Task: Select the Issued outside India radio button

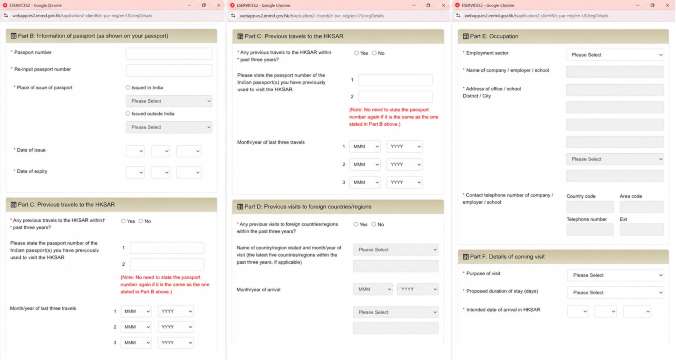Action: point(128,114)
